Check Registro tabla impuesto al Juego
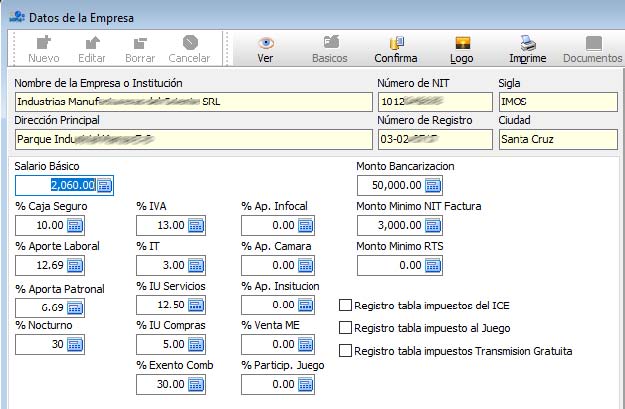 pos(345,328)
